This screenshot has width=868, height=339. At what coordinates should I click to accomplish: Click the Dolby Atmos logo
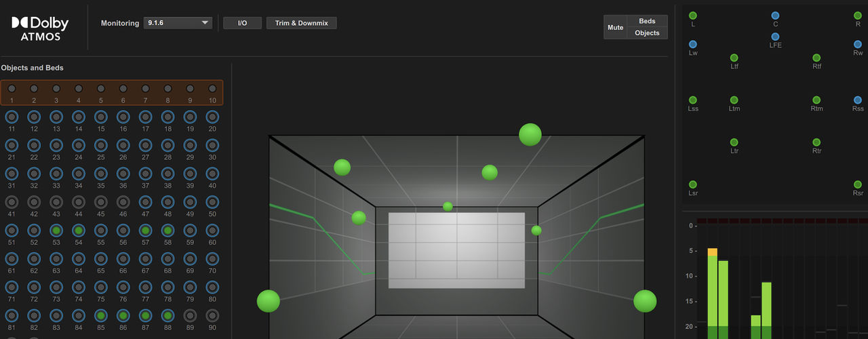click(40, 28)
